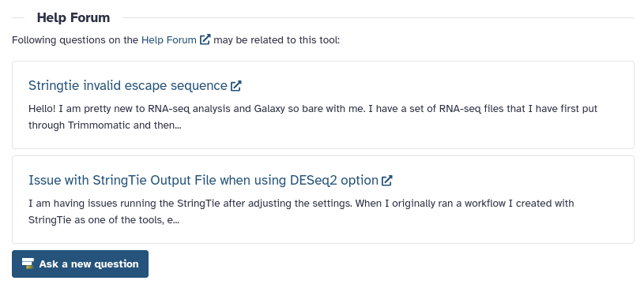Click the 'Following questions on the' text
The image size is (644, 288).
(75, 39)
